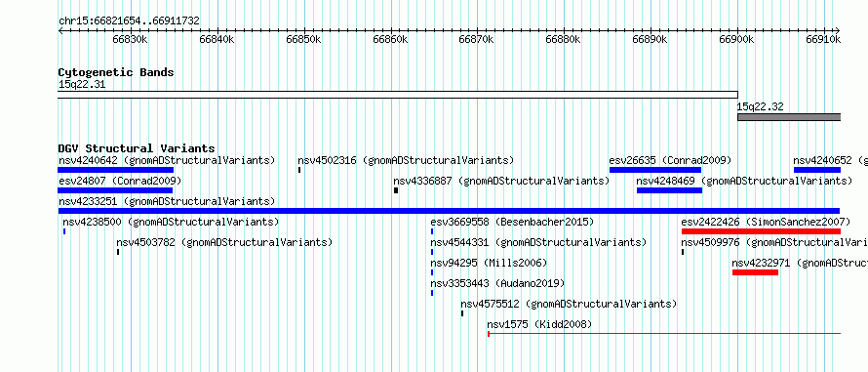This screenshot has width=868, height=372.
Task: Open variant nsv4509976 label
Action: point(774,243)
